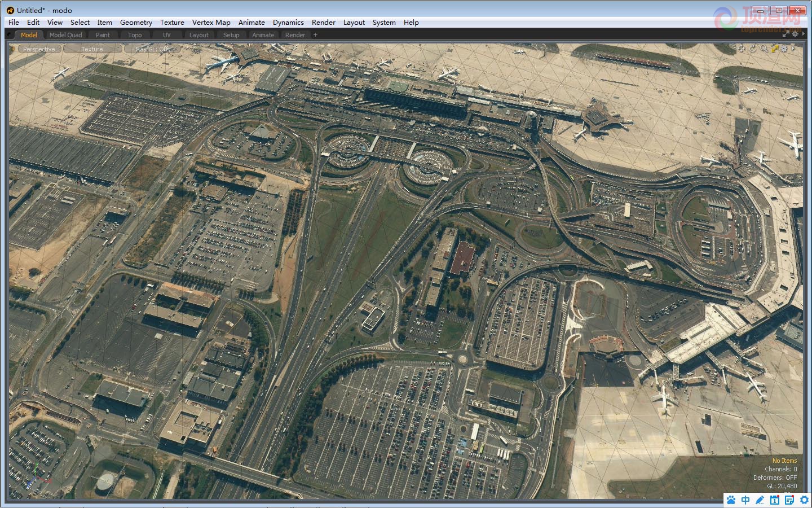The height and width of the screenshot is (508, 812).
Task: Toggle Chinese input mode (中) in IME bar
Action: [x=745, y=500]
